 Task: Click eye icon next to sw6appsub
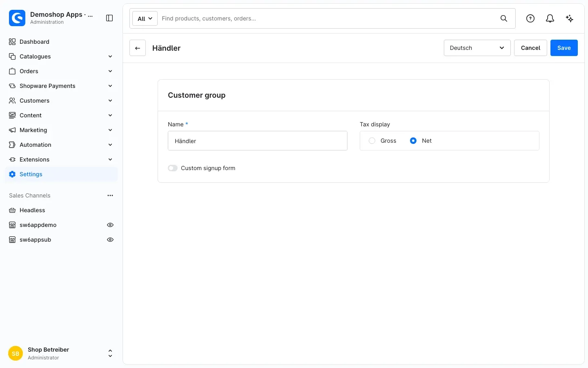[x=110, y=240]
